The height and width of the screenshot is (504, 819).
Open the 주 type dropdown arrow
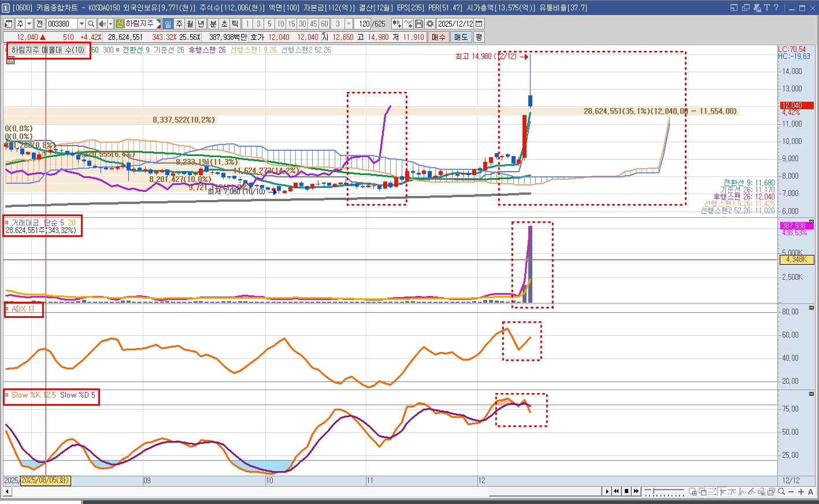[29, 24]
